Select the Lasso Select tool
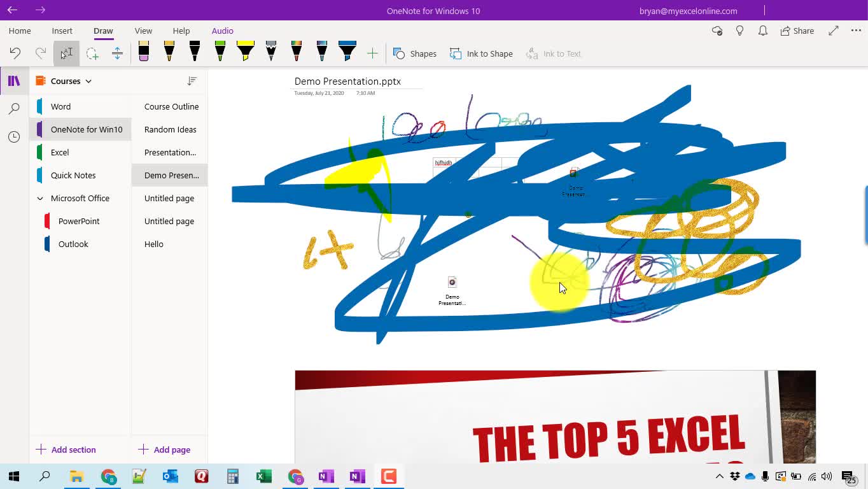The width and height of the screenshot is (868, 489). click(x=92, y=54)
